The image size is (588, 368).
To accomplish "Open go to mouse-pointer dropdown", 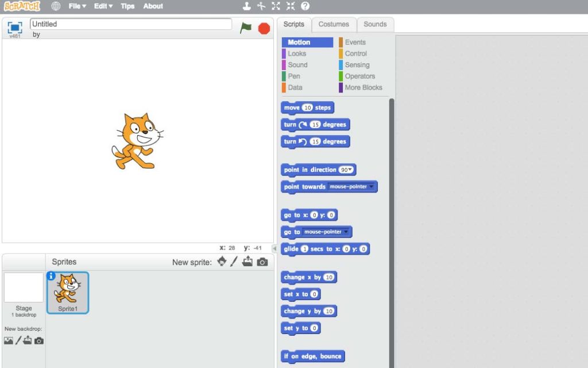I will pyautogui.click(x=346, y=232).
